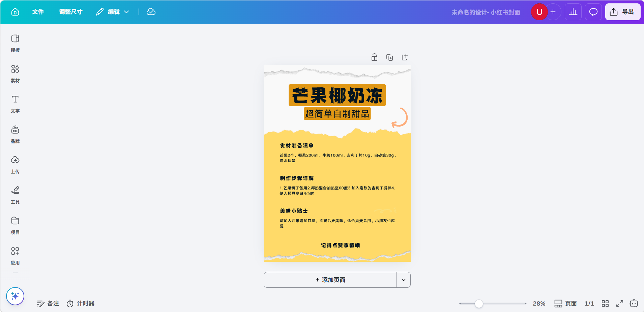Toggle grid view of pages
Screen dimensions: 644x312
click(x=605, y=304)
